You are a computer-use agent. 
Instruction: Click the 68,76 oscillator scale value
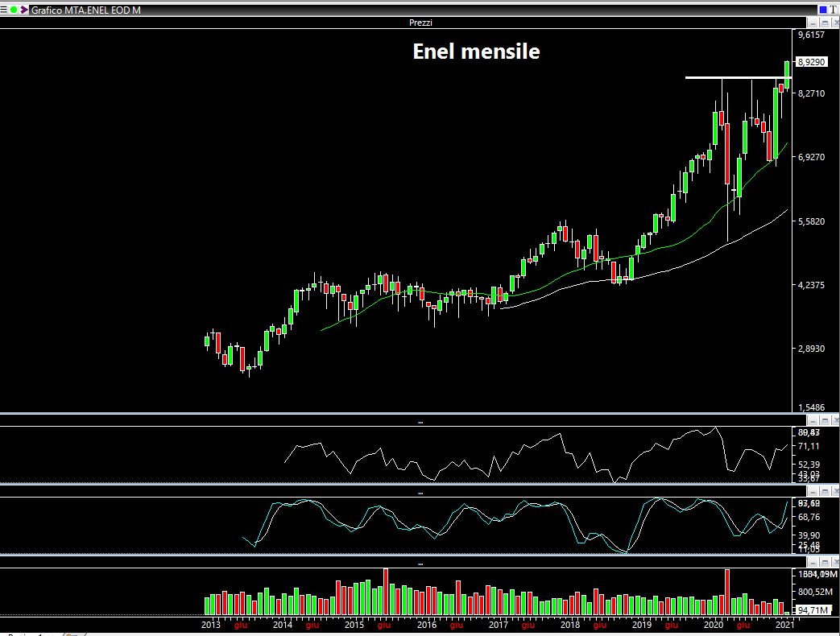tap(809, 517)
